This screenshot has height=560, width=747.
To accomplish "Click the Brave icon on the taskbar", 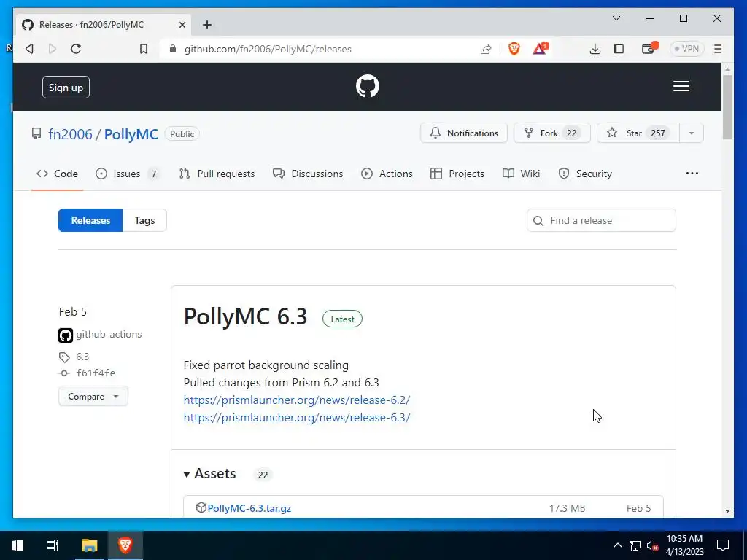I will [x=125, y=545].
